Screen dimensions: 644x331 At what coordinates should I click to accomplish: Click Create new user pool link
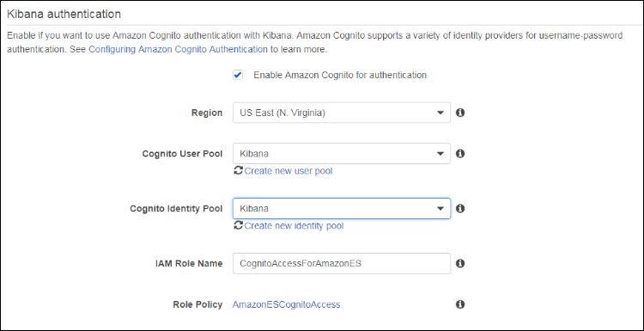tap(289, 170)
